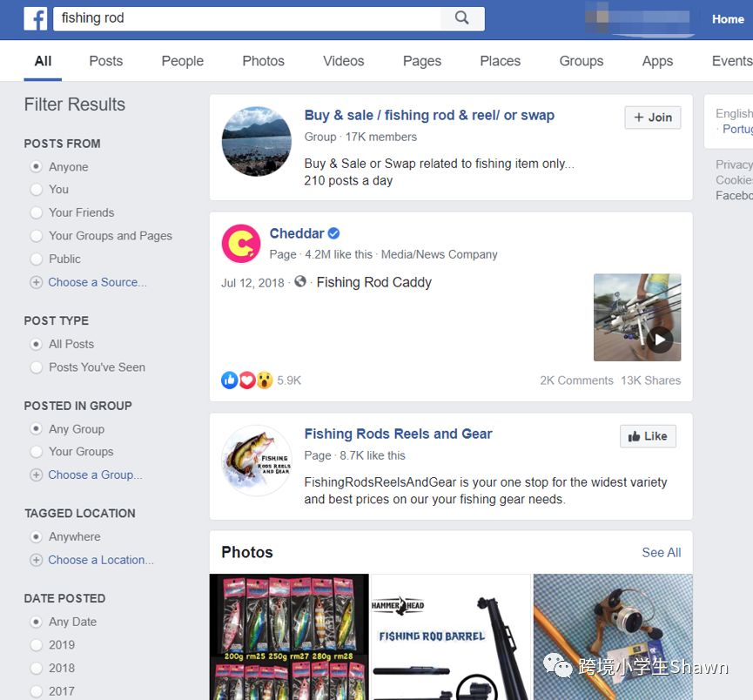Go to the Places tab
This screenshot has width=753, height=700.
pyautogui.click(x=501, y=61)
